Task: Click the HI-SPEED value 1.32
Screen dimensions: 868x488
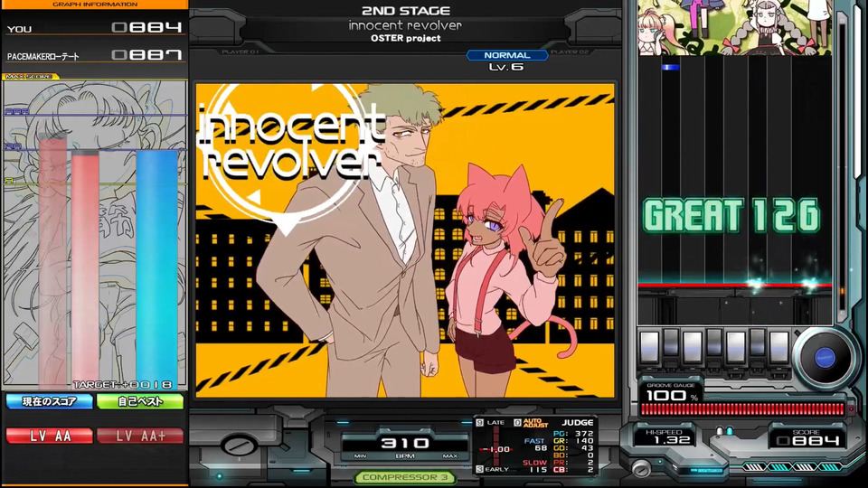Action: [x=672, y=440]
